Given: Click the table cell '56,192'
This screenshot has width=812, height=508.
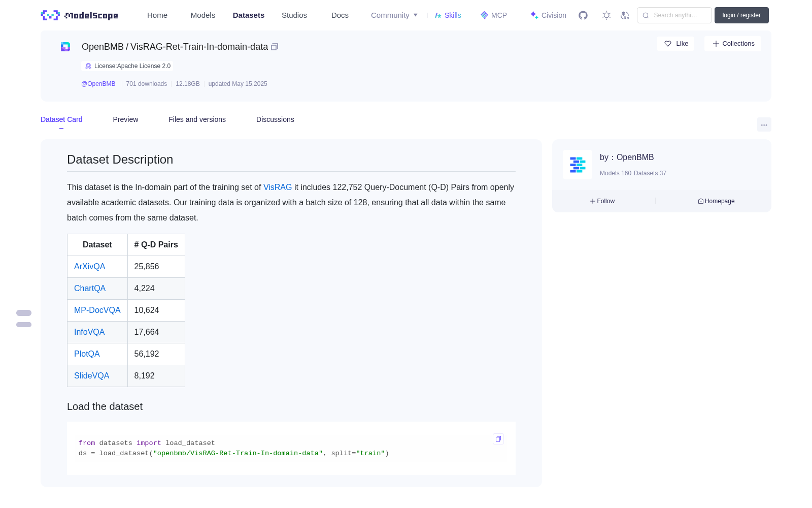Looking at the screenshot, I should 156,354.
